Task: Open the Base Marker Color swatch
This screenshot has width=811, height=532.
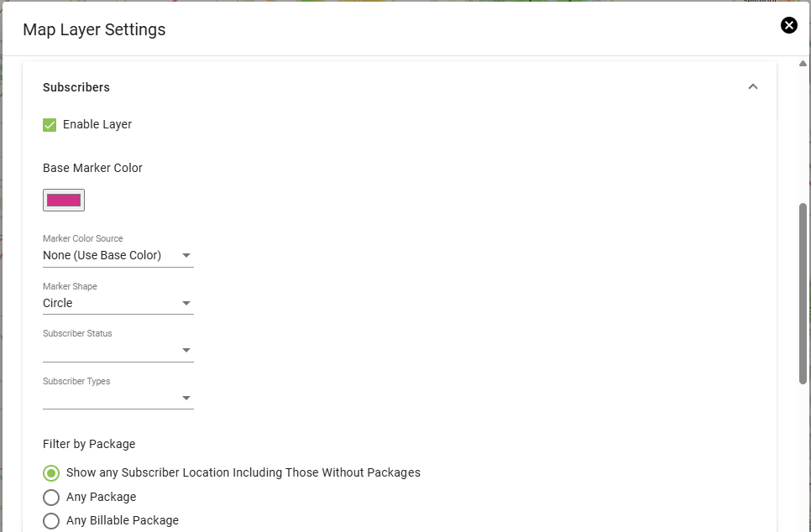Action: tap(64, 200)
